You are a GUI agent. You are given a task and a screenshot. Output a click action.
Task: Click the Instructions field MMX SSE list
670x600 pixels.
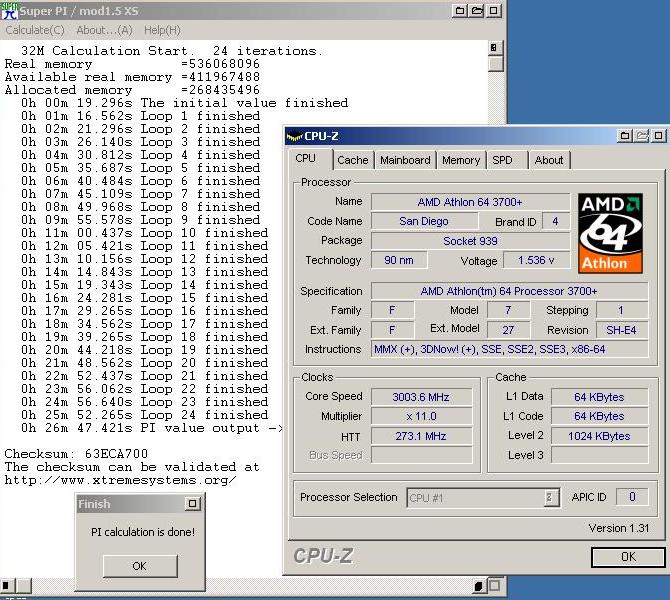pyautogui.click(x=509, y=349)
